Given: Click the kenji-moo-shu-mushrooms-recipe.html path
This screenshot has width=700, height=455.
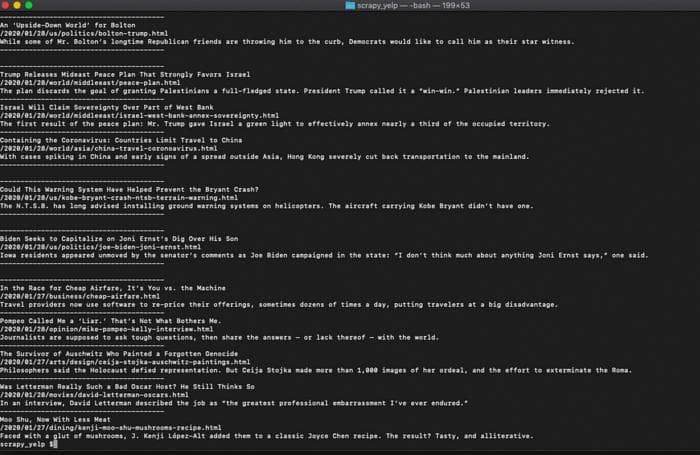Looking at the screenshot, I should [x=111, y=428].
